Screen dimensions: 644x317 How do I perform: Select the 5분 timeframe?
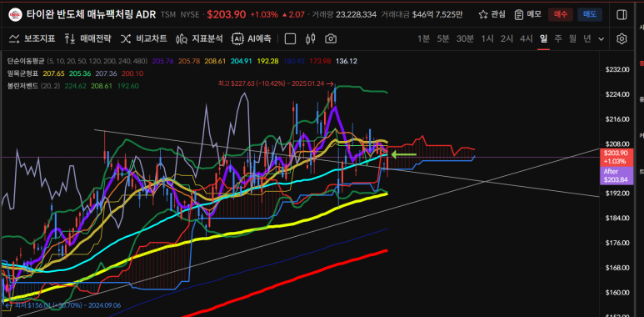pos(443,39)
